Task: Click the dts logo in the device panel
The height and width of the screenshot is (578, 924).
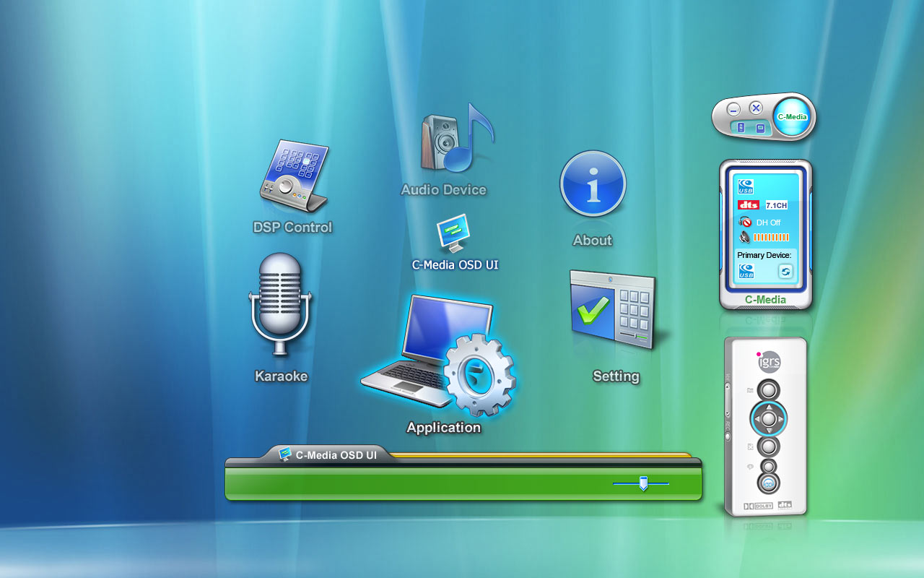Action: [x=749, y=205]
